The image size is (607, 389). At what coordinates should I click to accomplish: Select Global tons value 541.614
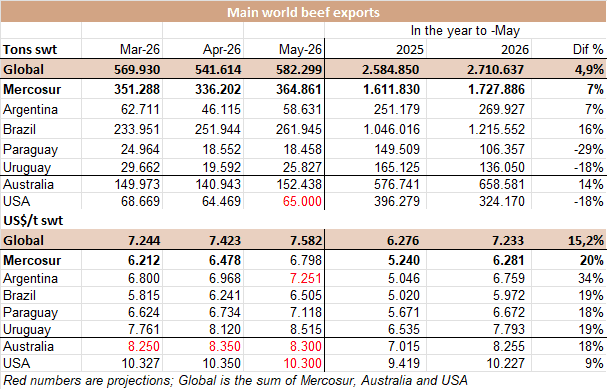pyautogui.click(x=218, y=70)
